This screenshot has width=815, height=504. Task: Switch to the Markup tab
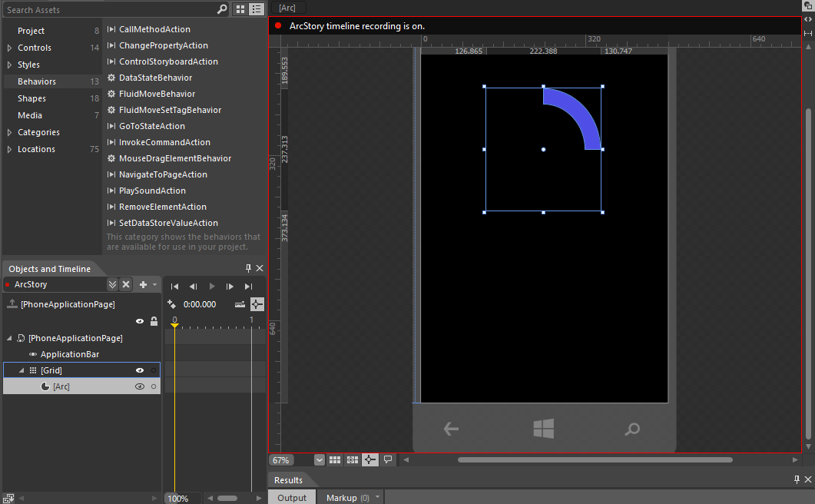click(x=342, y=498)
